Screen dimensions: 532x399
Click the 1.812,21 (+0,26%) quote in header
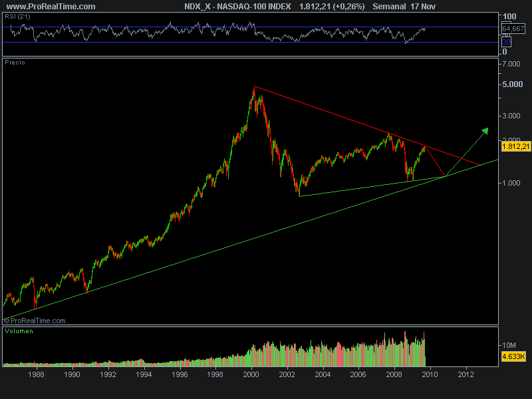332,7
